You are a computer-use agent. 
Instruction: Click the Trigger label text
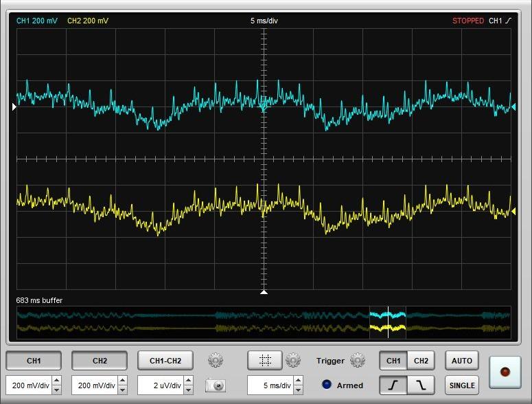(x=330, y=361)
